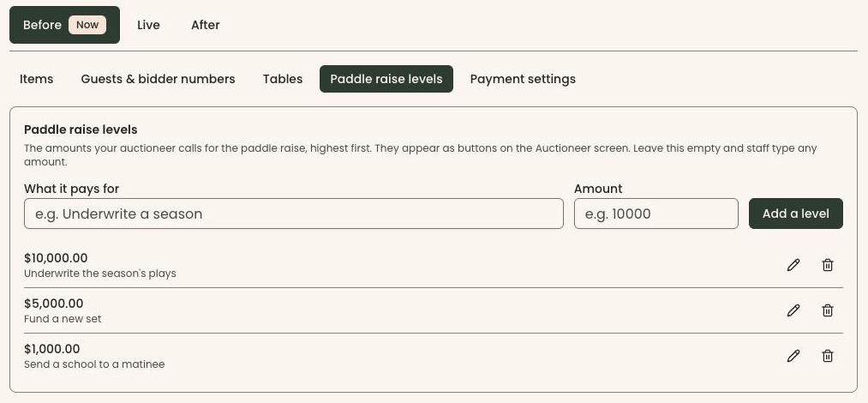The image size is (868, 403).
Task: Edit the $10,000.00 level with pencil icon
Action: coord(793,265)
